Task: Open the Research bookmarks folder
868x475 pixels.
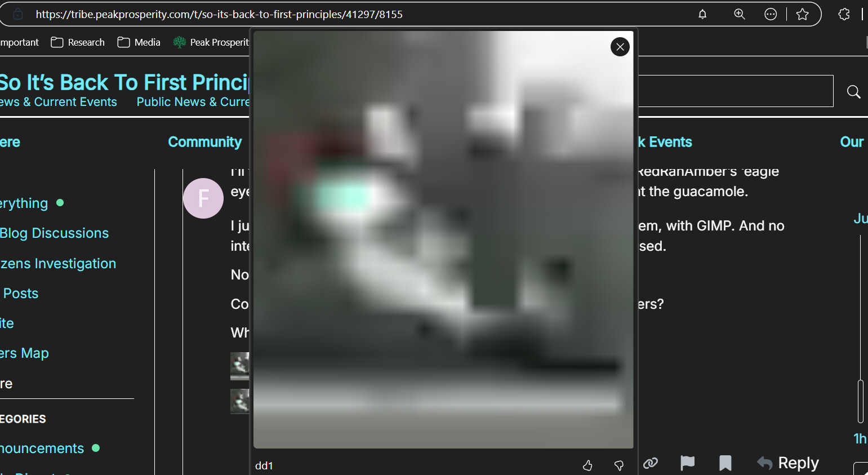Action: point(78,42)
